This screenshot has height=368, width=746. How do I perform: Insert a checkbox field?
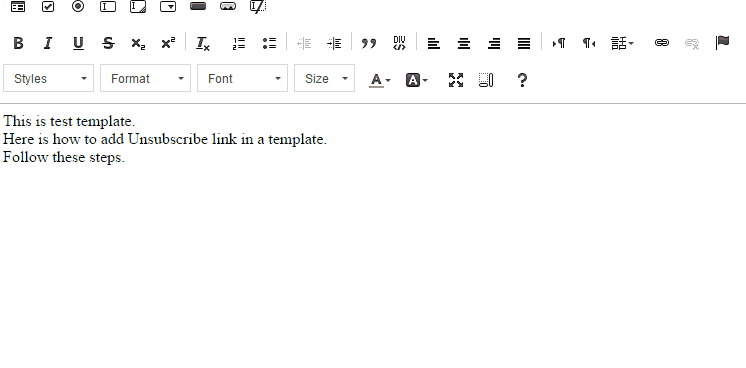(x=48, y=7)
